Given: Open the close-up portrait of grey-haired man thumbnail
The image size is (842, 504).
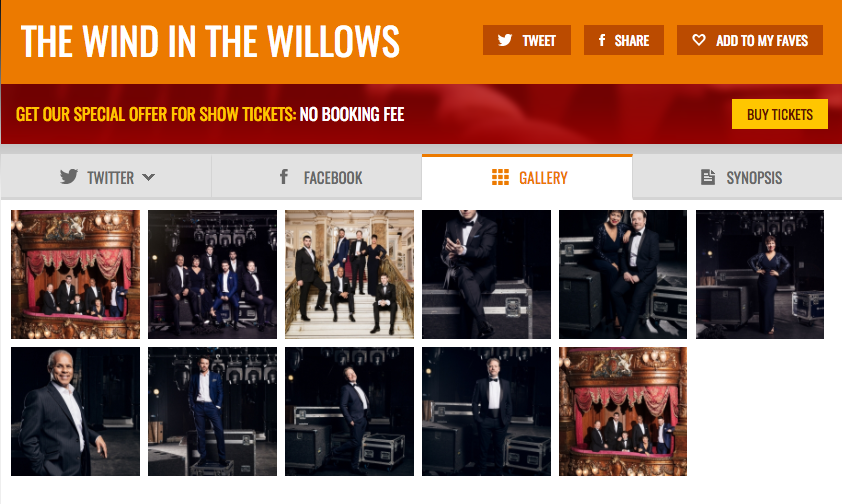Looking at the screenshot, I should (x=75, y=411).
